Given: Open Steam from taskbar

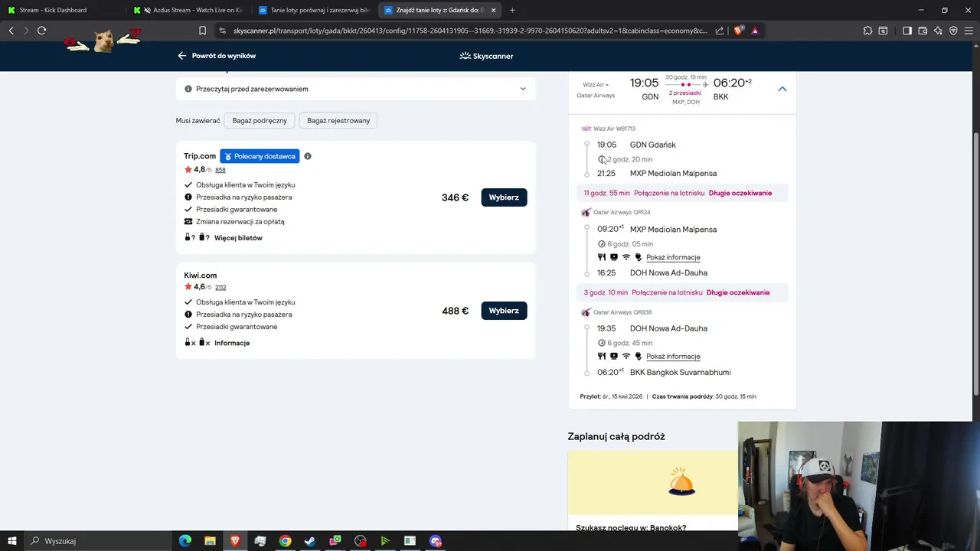Looking at the screenshot, I should pyautogui.click(x=310, y=541).
